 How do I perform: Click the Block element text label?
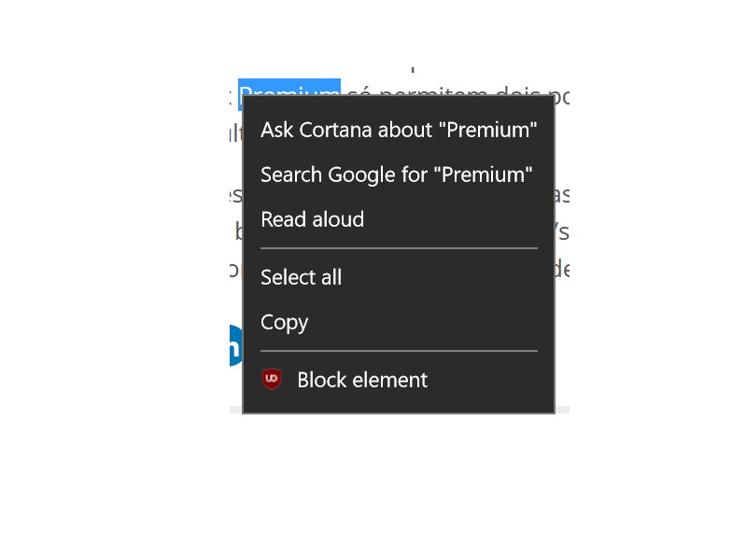(362, 380)
